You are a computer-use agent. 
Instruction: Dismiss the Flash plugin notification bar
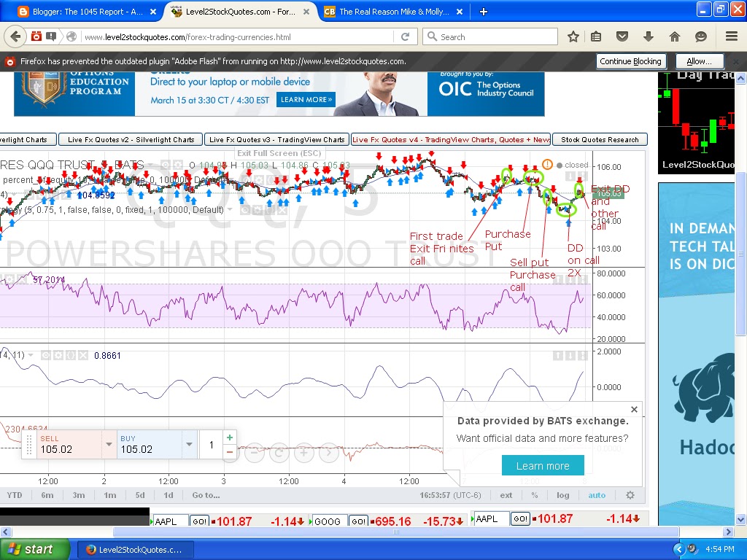coord(738,61)
